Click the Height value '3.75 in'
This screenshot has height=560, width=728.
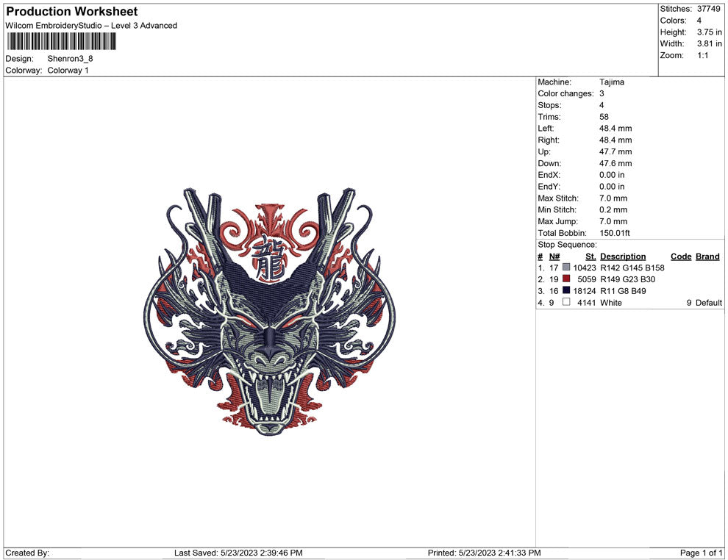pos(710,32)
